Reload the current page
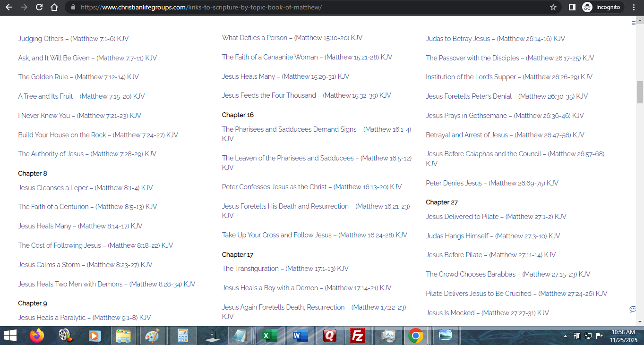The height and width of the screenshot is (345, 644). click(x=39, y=8)
